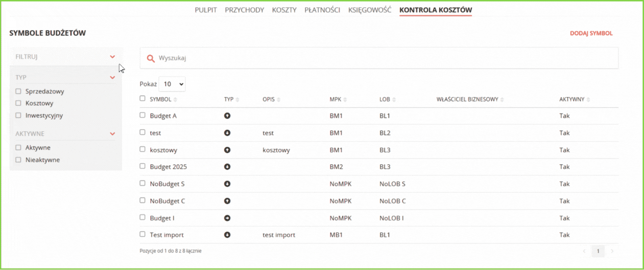Image resolution: width=644 pixels, height=270 pixels.
Task: Check the Budget I row checkbox
Action: coord(142,217)
